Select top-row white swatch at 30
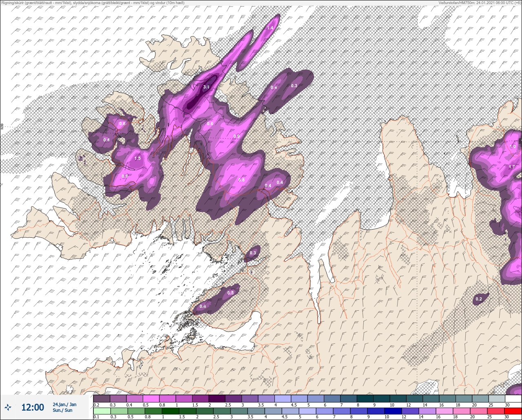This screenshot has width=522, height=420. 513,398
